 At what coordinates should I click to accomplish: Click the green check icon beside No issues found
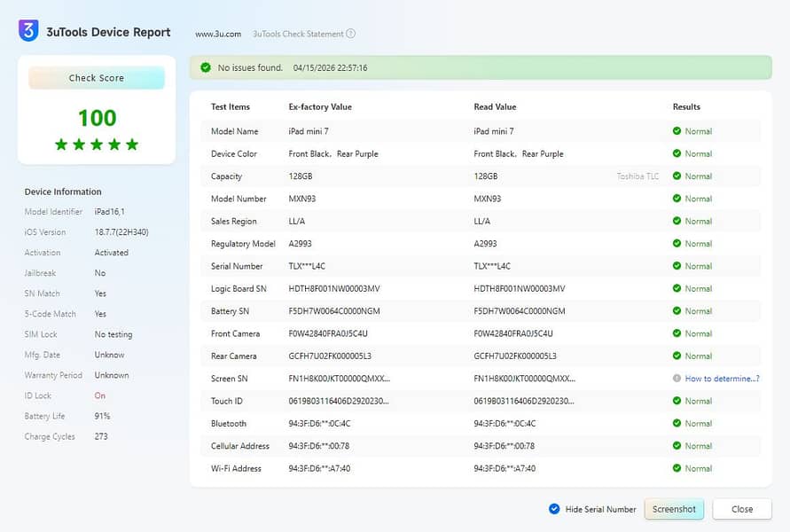coord(206,67)
